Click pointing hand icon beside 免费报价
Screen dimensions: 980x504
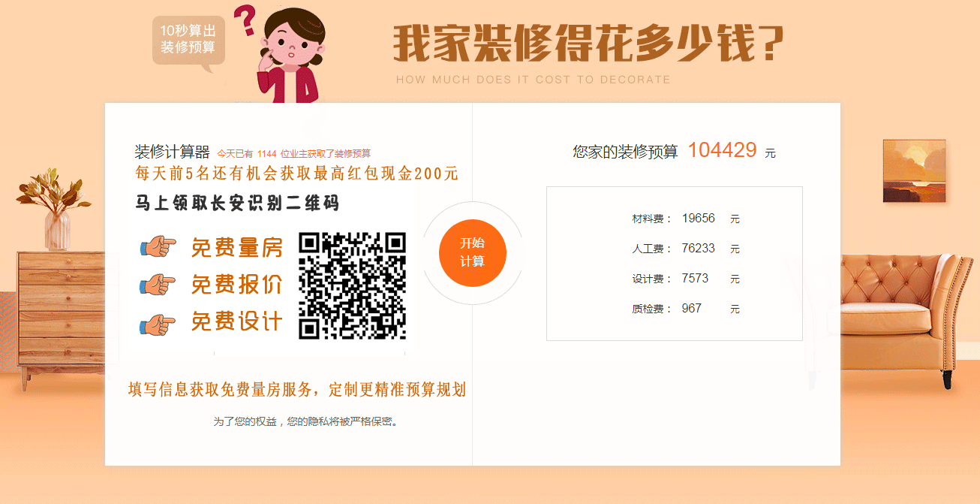158,284
